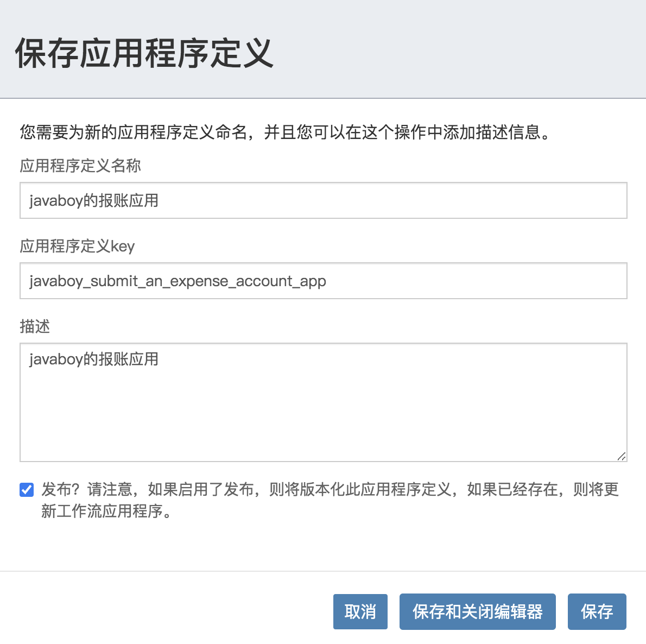Cancel the dialog with 取消
The height and width of the screenshot is (644, 646).
(360, 611)
